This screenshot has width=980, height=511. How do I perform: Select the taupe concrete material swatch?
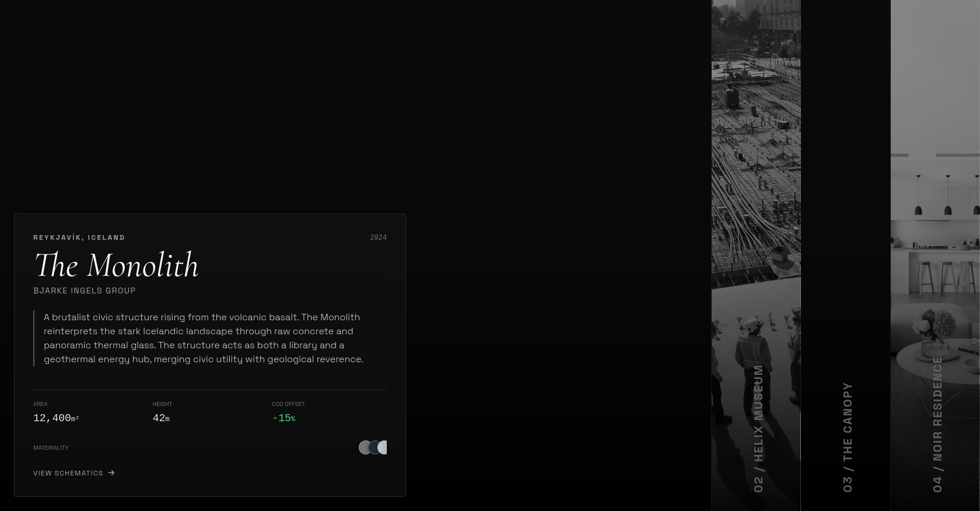(364, 447)
